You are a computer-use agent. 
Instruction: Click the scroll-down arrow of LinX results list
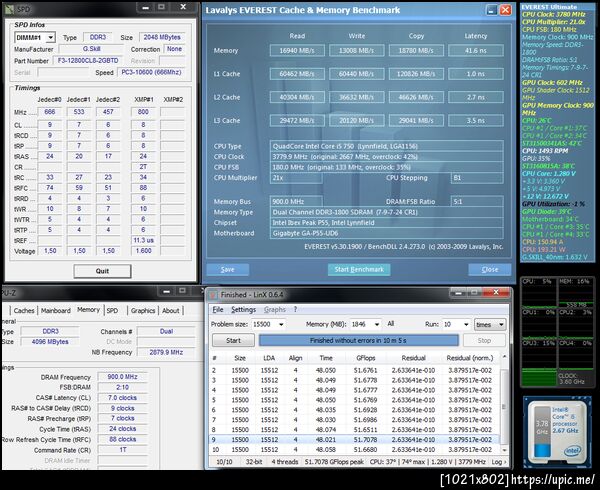[504, 450]
